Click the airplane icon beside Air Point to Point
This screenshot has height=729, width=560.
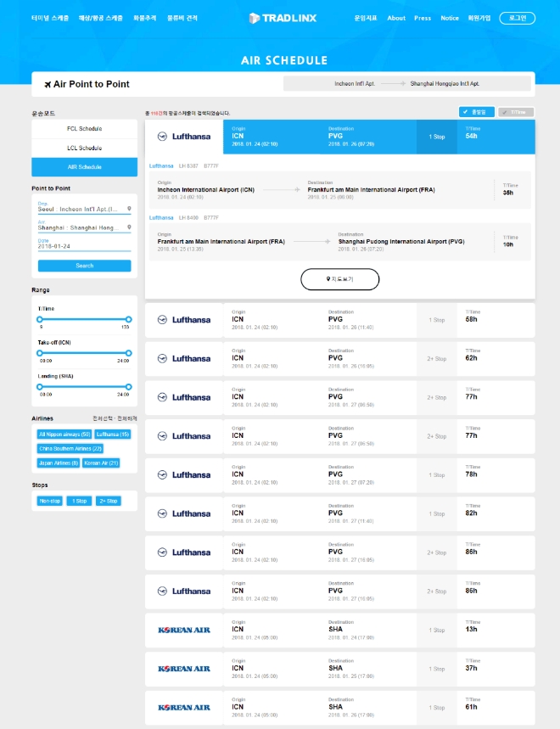[x=48, y=84]
